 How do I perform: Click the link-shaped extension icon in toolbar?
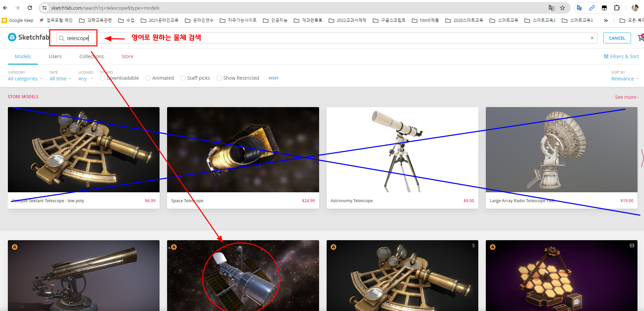tap(592, 8)
